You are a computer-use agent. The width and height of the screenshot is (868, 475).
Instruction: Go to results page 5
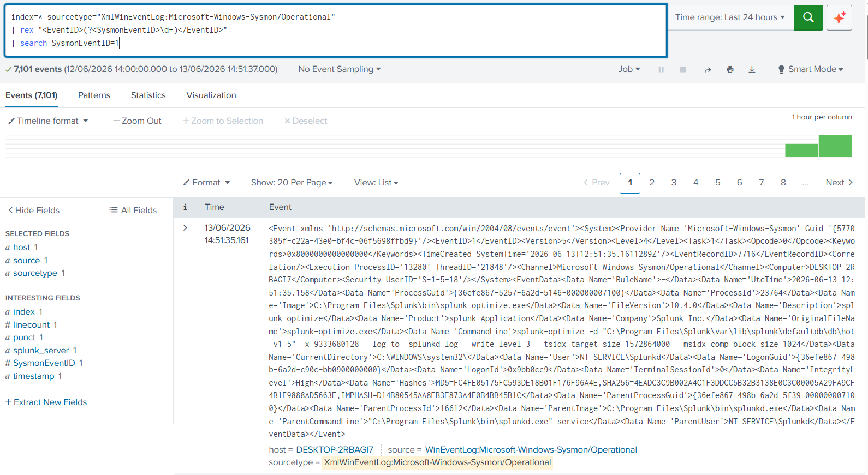(717, 183)
